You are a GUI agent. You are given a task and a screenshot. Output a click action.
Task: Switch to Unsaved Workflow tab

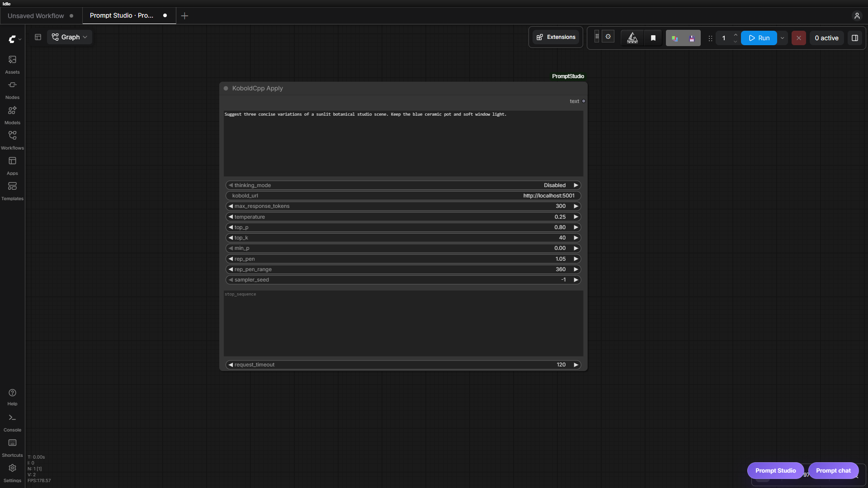tap(41, 16)
